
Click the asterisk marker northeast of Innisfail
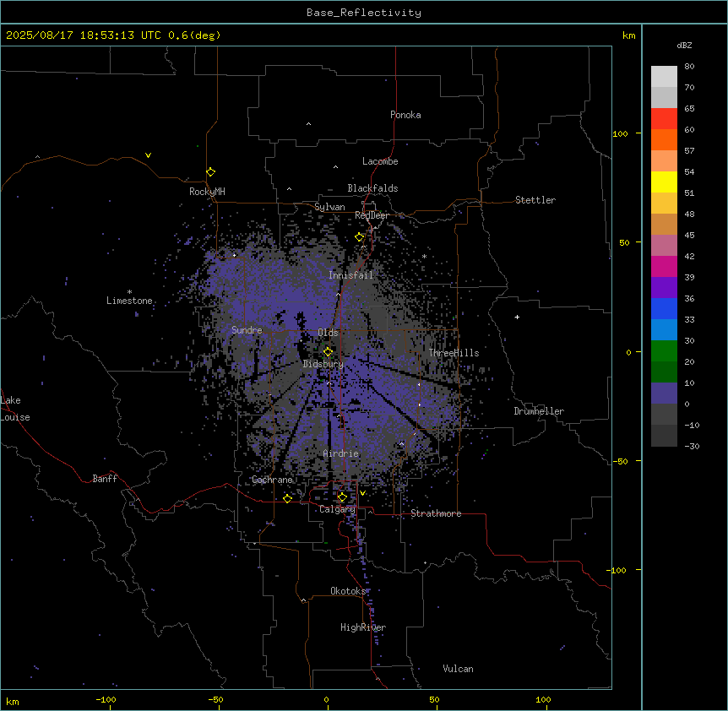coord(424,256)
